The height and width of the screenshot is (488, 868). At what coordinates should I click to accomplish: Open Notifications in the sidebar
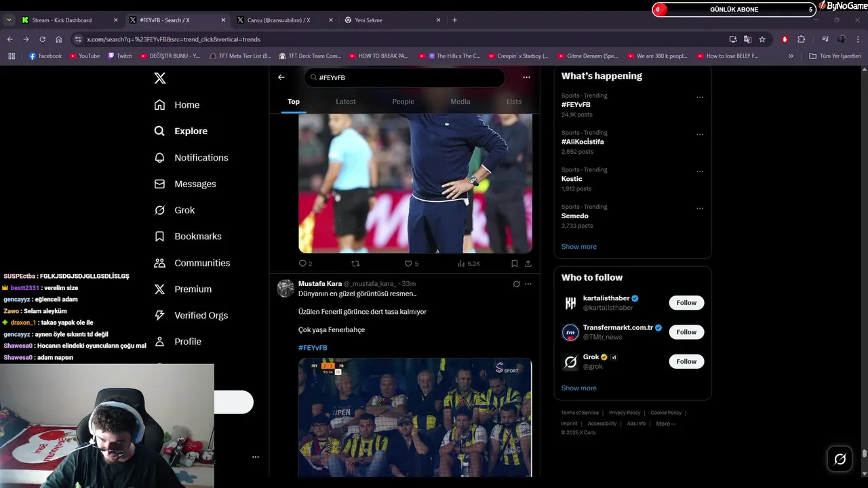tap(191, 157)
